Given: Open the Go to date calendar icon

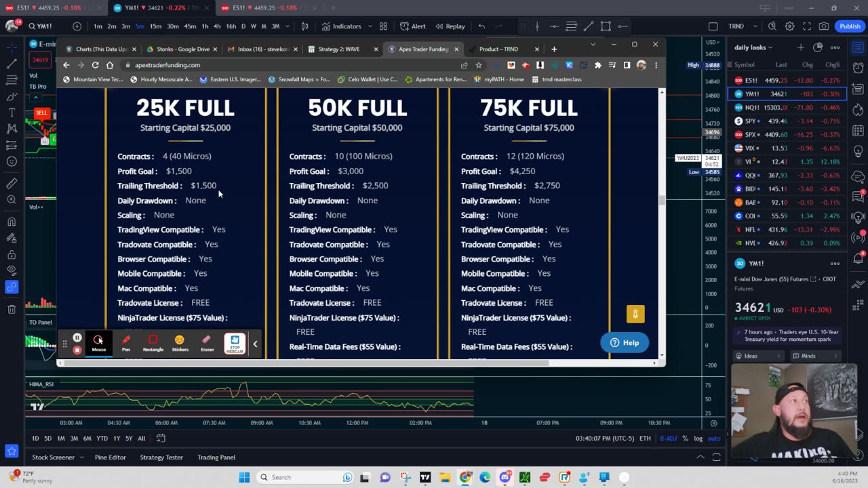Looking at the screenshot, I should click(x=161, y=439).
